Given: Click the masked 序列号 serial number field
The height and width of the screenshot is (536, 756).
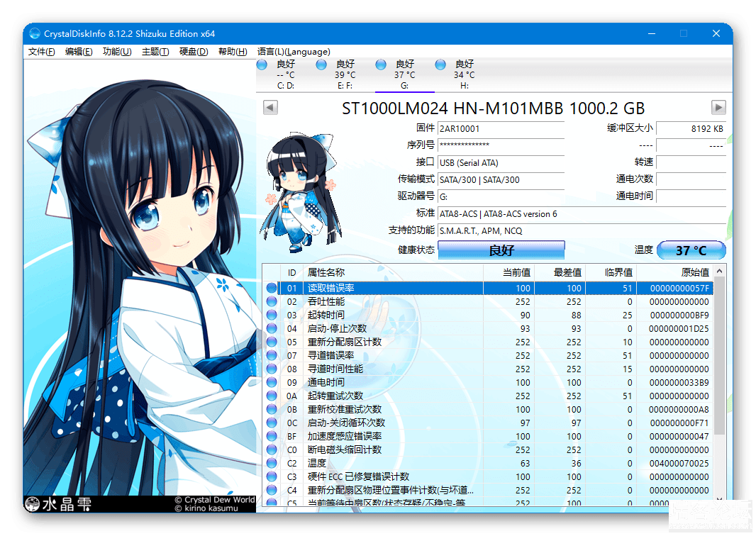Looking at the screenshot, I should (501, 145).
